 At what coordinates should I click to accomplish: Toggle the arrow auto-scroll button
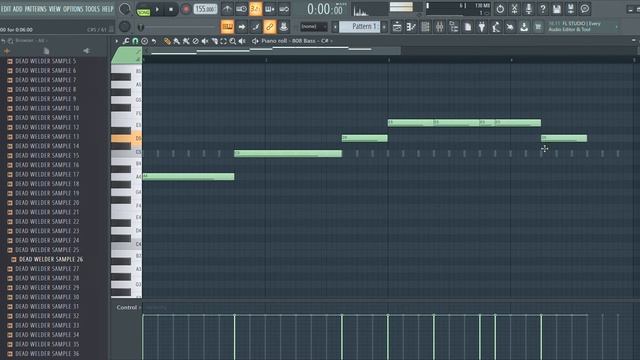click(242, 27)
